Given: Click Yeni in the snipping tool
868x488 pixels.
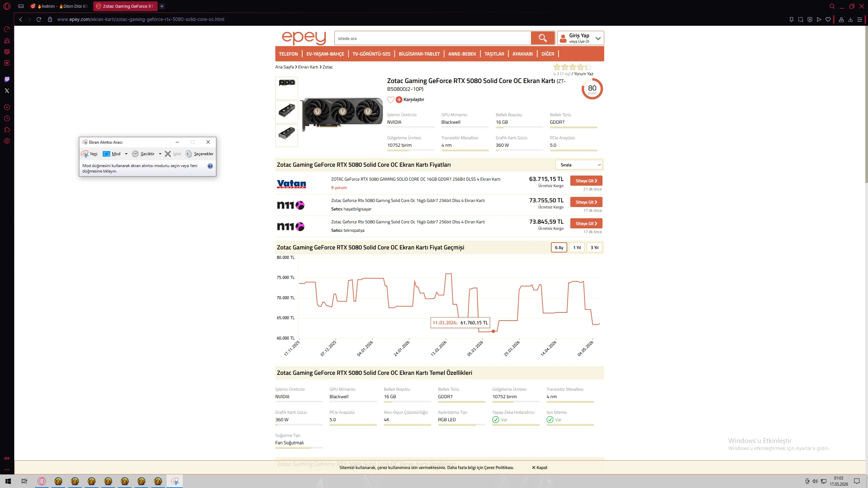Looking at the screenshot, I should (x=90, y=154).
